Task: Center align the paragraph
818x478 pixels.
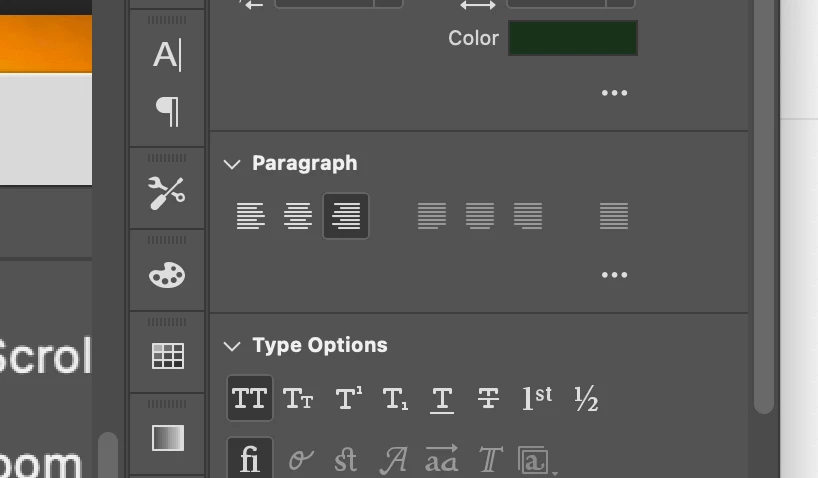Action: [x=298, y=216]
